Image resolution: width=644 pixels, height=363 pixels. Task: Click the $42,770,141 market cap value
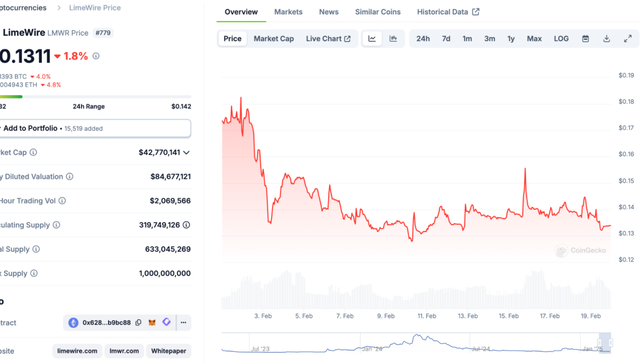coord(159,152)
